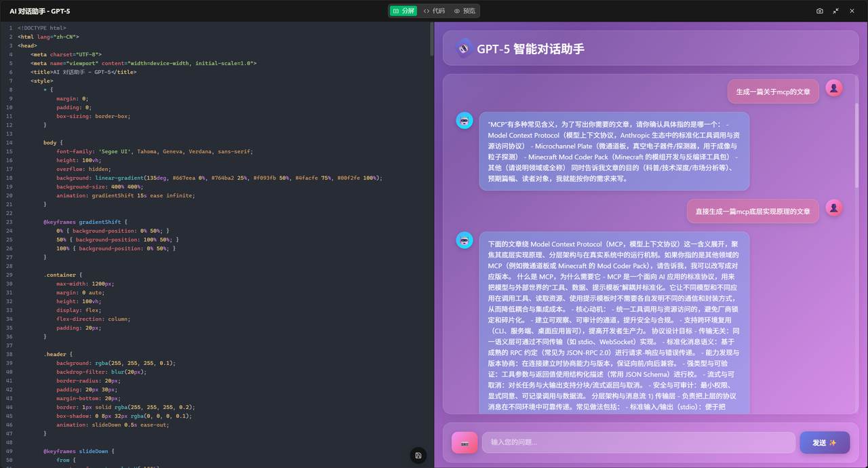The image size is (868, 468).
Task: Click the code editor vertical scrollbar thumb
Action: click(431, 39)
